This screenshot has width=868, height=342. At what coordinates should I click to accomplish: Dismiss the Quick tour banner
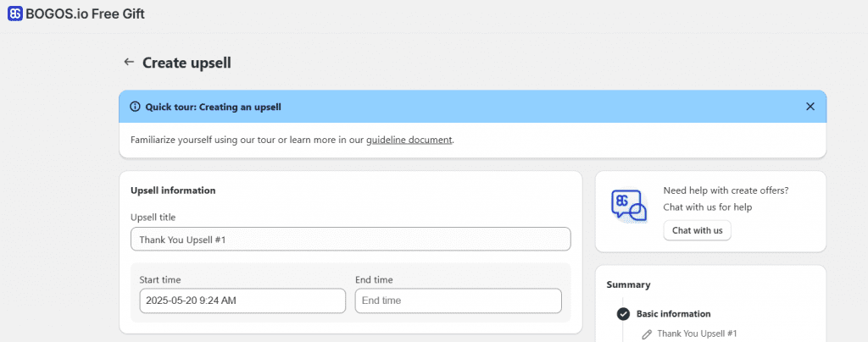click(810, 107)
